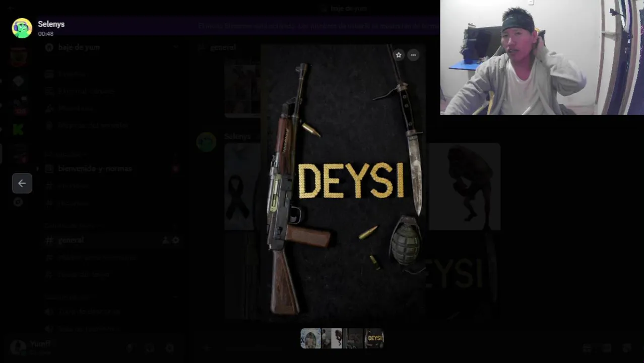Click the star favorite icon above image

(399, 55)
